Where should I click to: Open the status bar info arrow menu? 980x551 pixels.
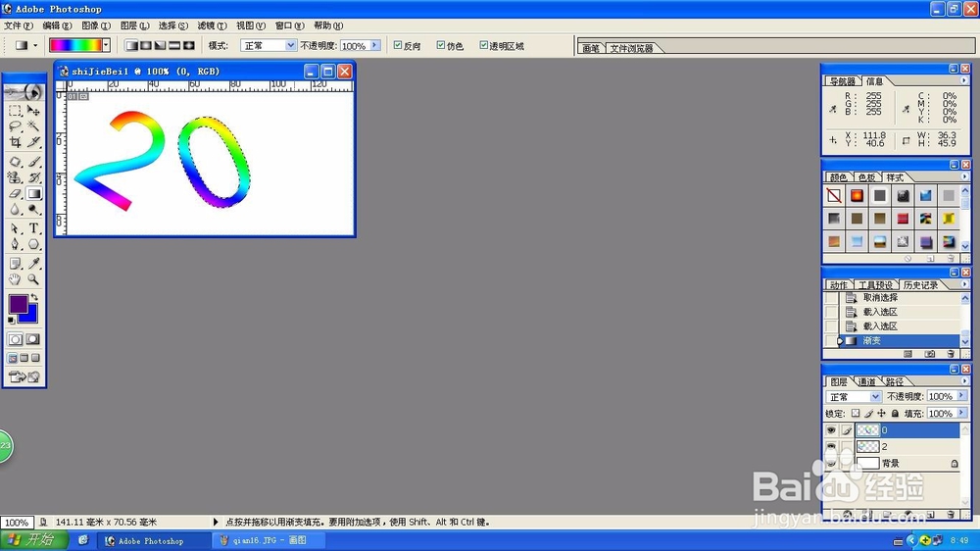216,522
